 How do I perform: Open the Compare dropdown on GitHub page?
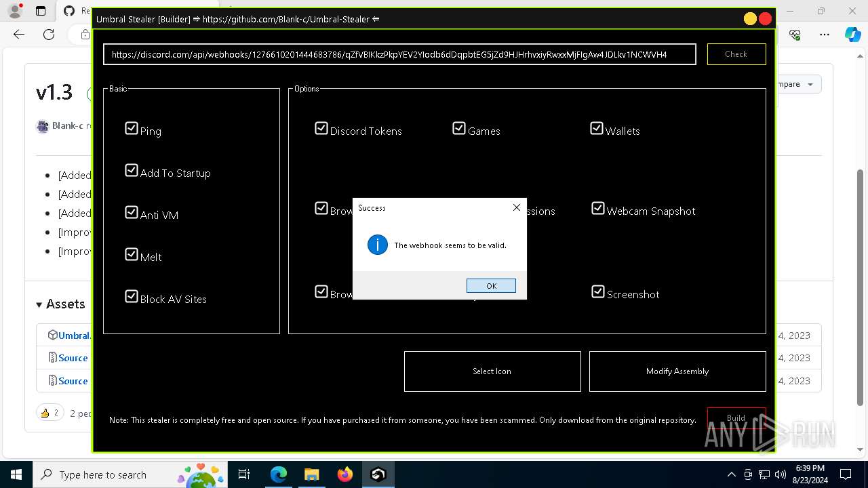coord(798,84)
